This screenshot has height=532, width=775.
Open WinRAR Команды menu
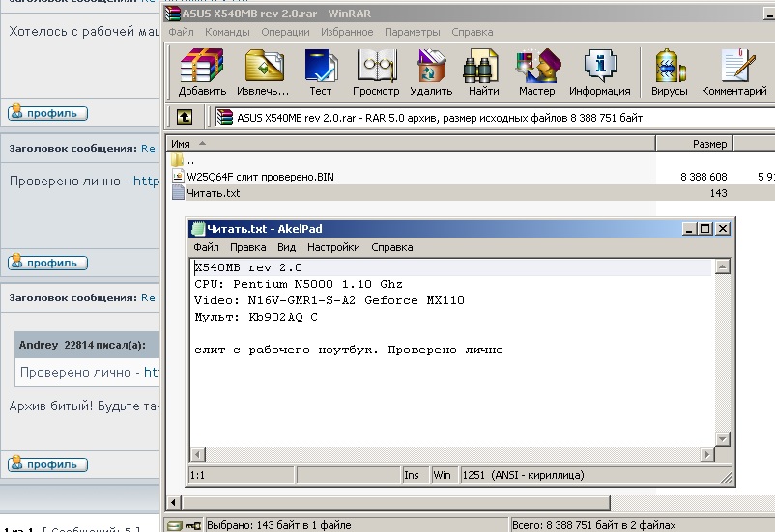click(227, 32)
